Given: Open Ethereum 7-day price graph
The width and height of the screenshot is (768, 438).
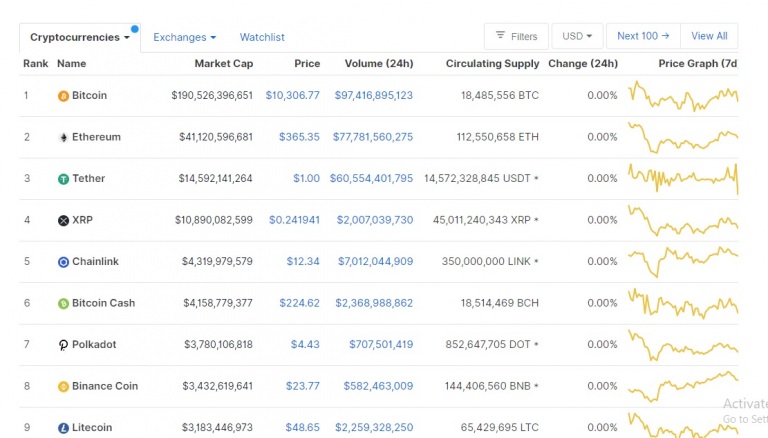Looking at the screenshot, I should pyautogui.click(x=683, y=138).
